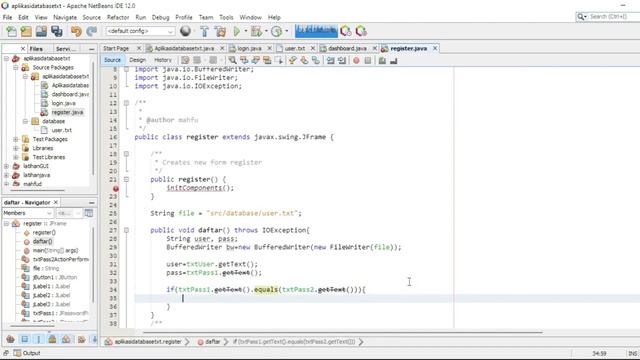Open History view button
Viewport: 640px width, 360px height.
click(x=162, y=60)
